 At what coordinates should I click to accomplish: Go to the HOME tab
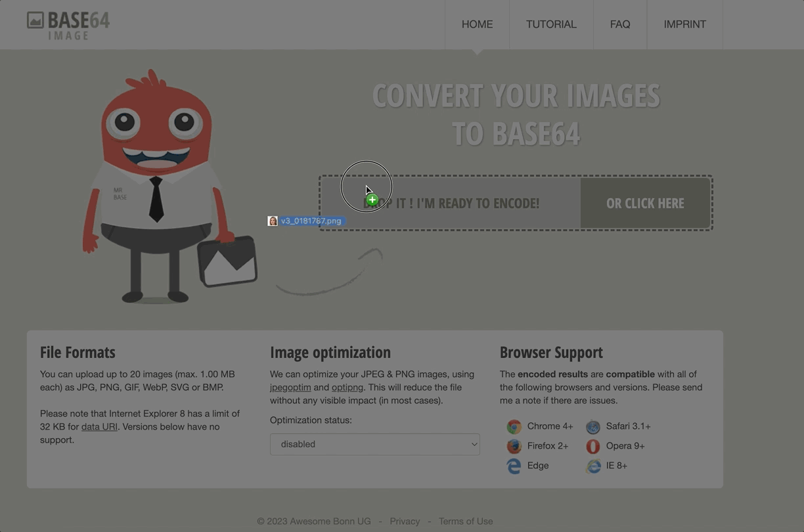(477, 24)
